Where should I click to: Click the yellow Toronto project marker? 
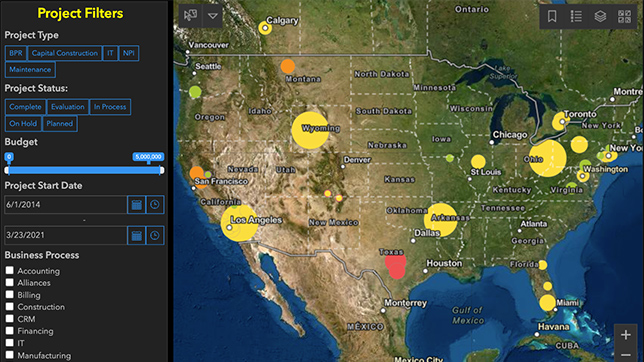pyautogui.click(x=561, y=122)
